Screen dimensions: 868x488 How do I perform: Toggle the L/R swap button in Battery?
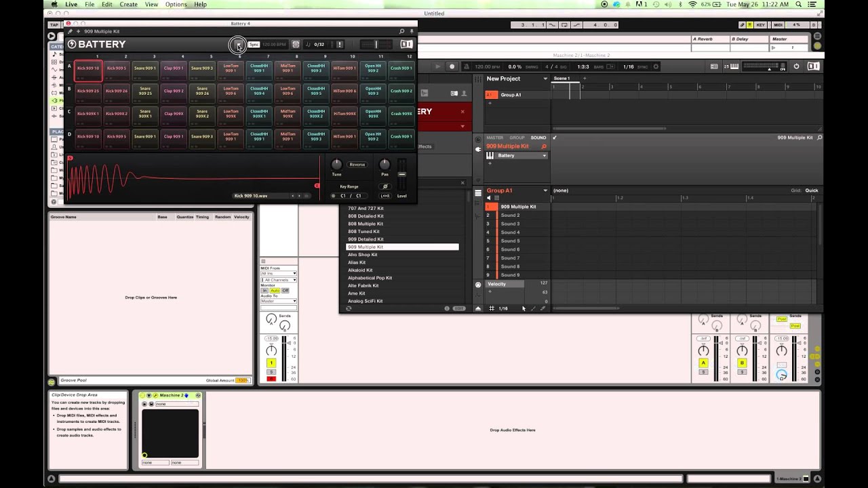(x=385, y=196)
